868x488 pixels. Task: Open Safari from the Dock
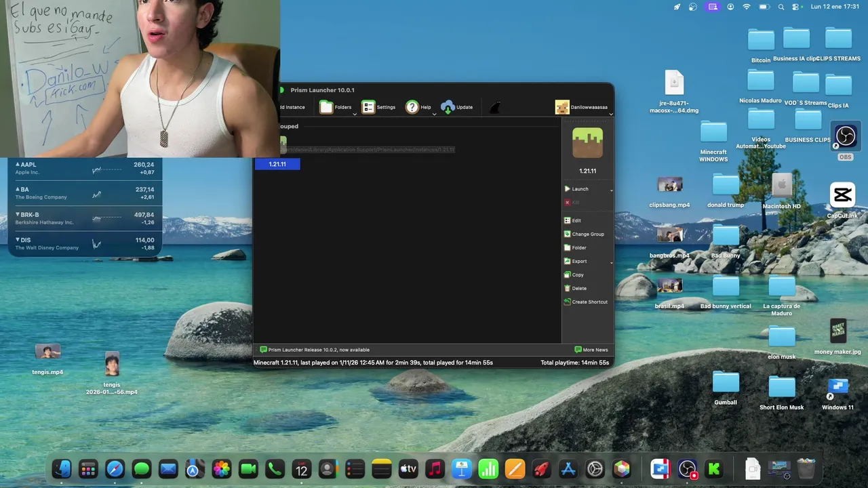(x=115, y=469)
